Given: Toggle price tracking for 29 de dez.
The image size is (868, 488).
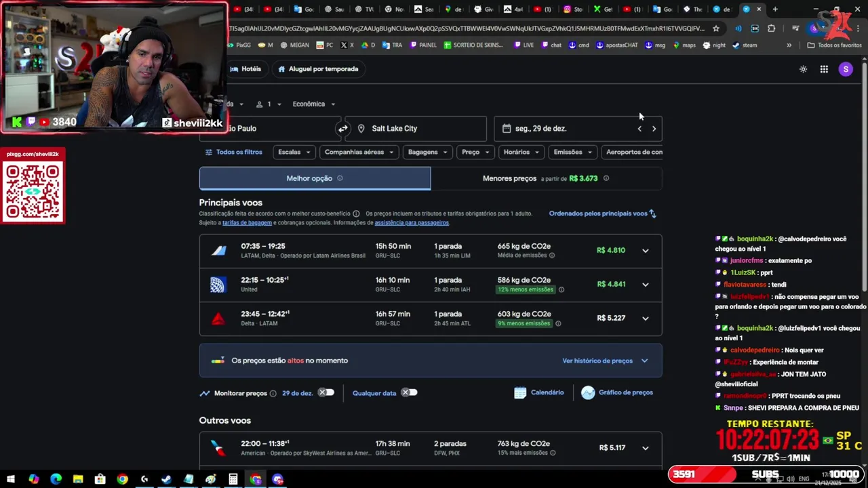Looking at the screenshot, I should pyautogui.click(x=326, y=392).
